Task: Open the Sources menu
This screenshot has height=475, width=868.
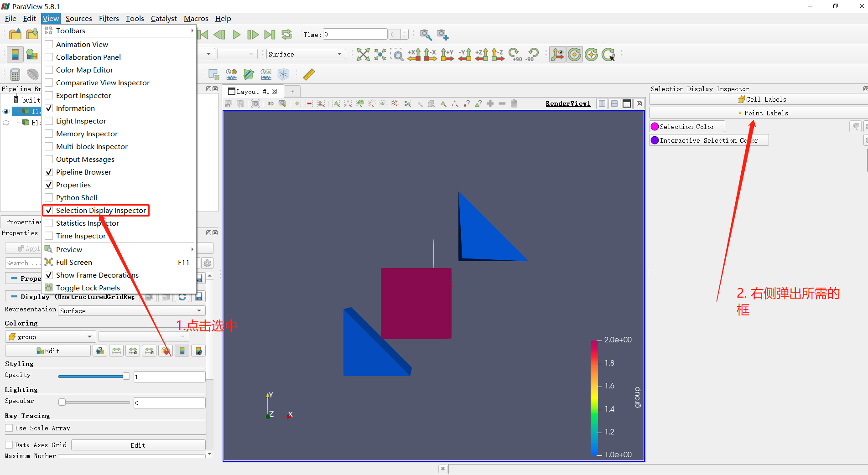Action: 78,18
